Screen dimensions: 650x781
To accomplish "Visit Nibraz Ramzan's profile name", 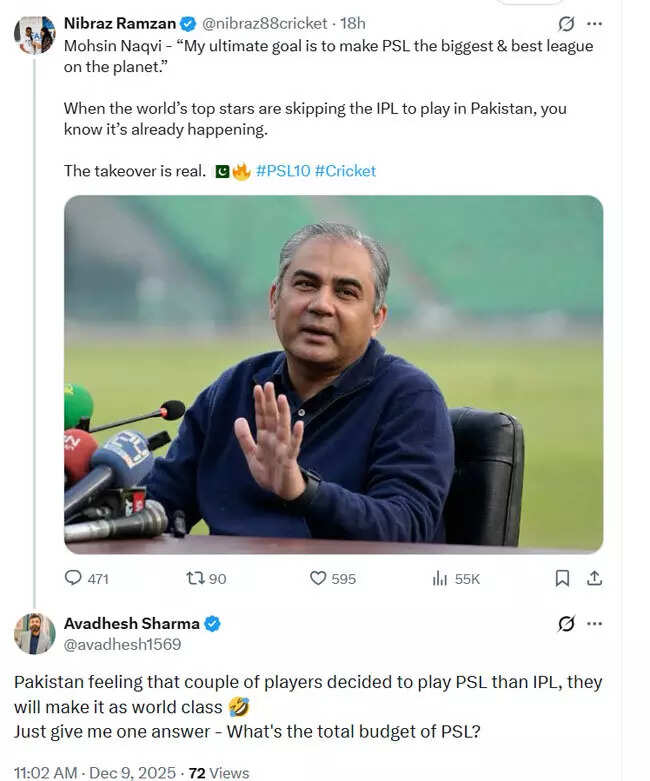I will [x=118, y=23].
